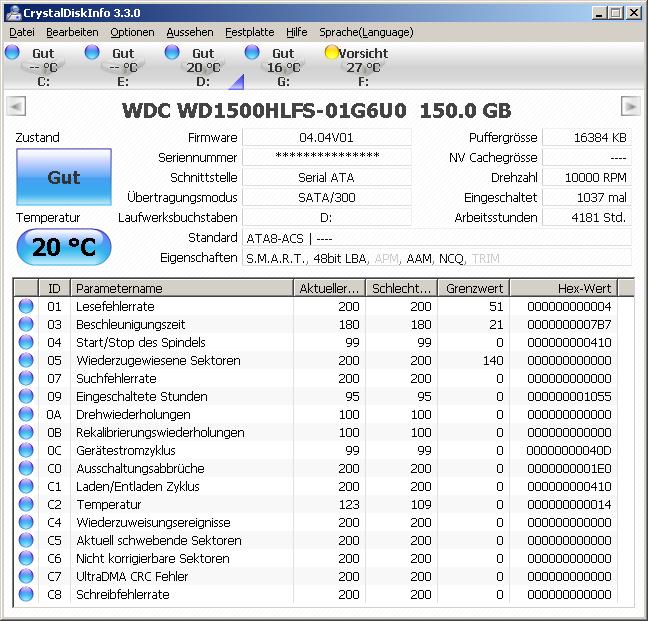The width and height of the screenshot is (648, 621).
Task: Select drive D: status orb
Action: pos(172,52)
